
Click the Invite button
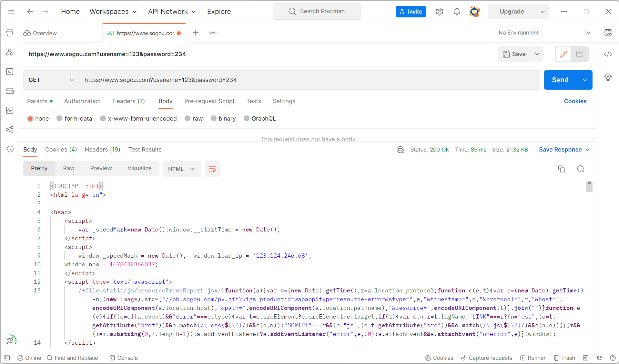(x=411, y=12)
